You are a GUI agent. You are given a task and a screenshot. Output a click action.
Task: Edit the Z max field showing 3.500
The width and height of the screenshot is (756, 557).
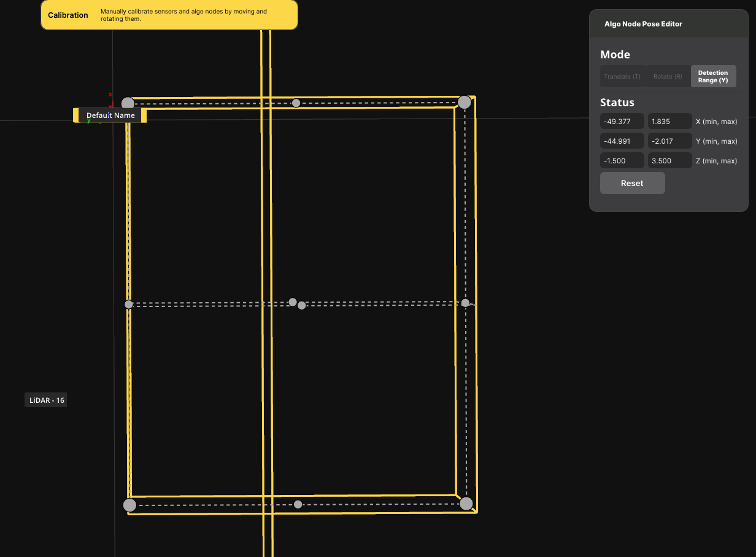coord(669,161)
